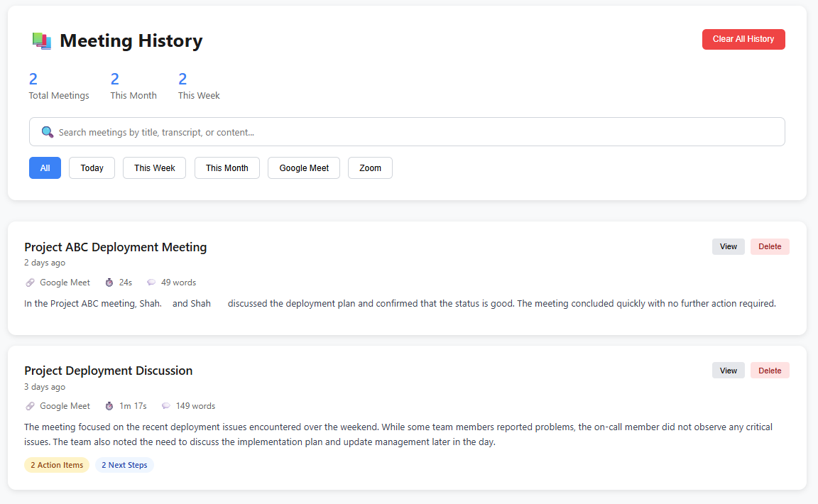This screenshot has width=818, height=504.
Task: Show only This Week meetings
Action: point(154,168)
